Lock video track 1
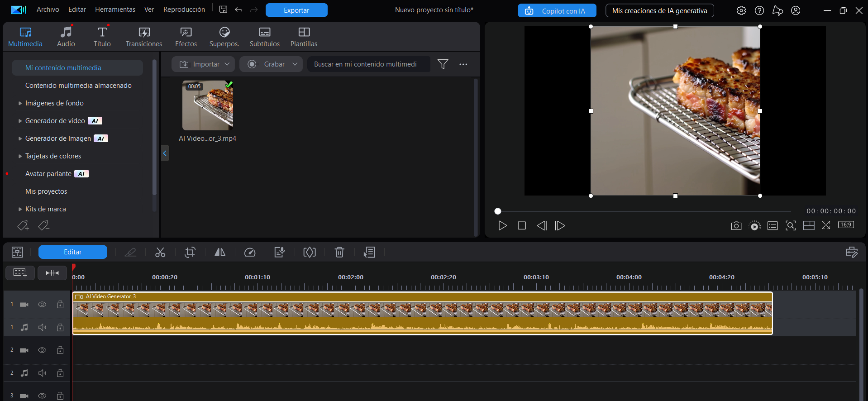Image resolution: width=868 pixels, height=401 pixels. point(60,305)
